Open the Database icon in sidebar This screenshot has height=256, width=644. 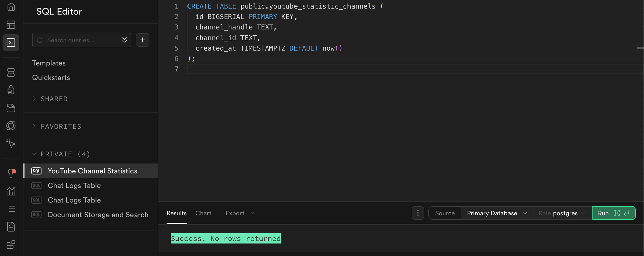coord(11,73)
